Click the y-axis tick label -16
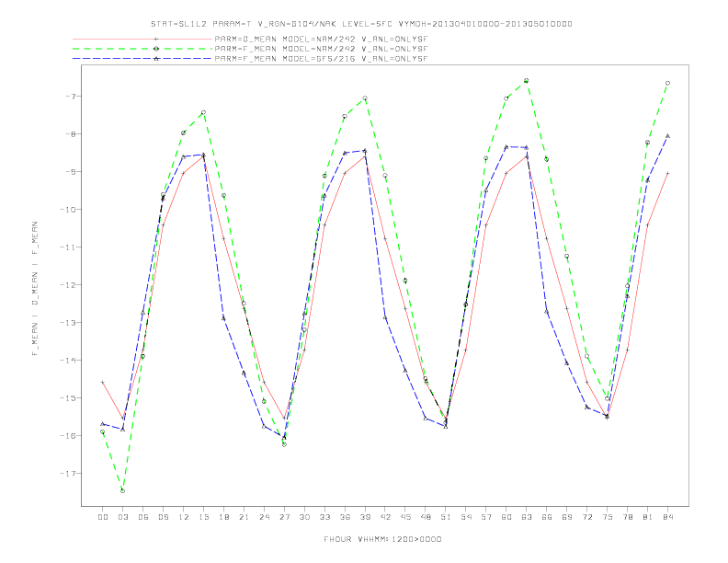This screenshot has height=563, width=728. pyautogui.click(x=68, y=436)
